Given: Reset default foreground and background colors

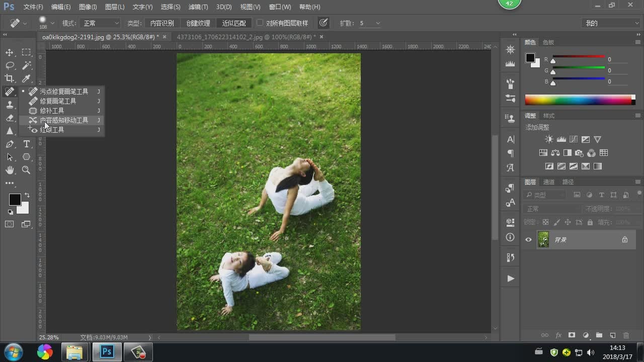Looking at the screenshot, I should [11, 212].
